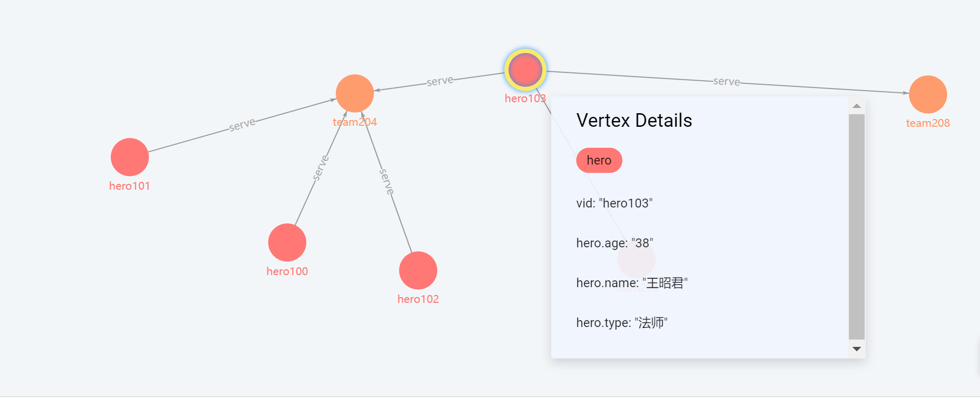The width and height of the screenshot is (980, 404).
Task: Click the hero.age "38" property line
Action: [615, 243]
